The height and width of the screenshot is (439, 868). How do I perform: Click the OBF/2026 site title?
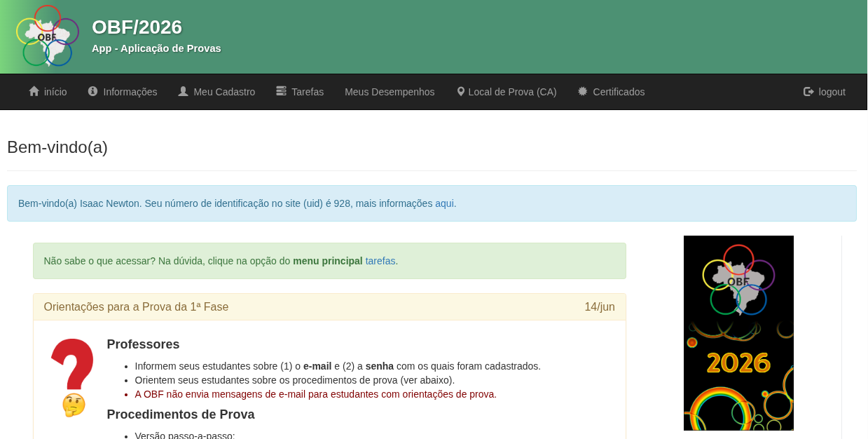[137, 27]
